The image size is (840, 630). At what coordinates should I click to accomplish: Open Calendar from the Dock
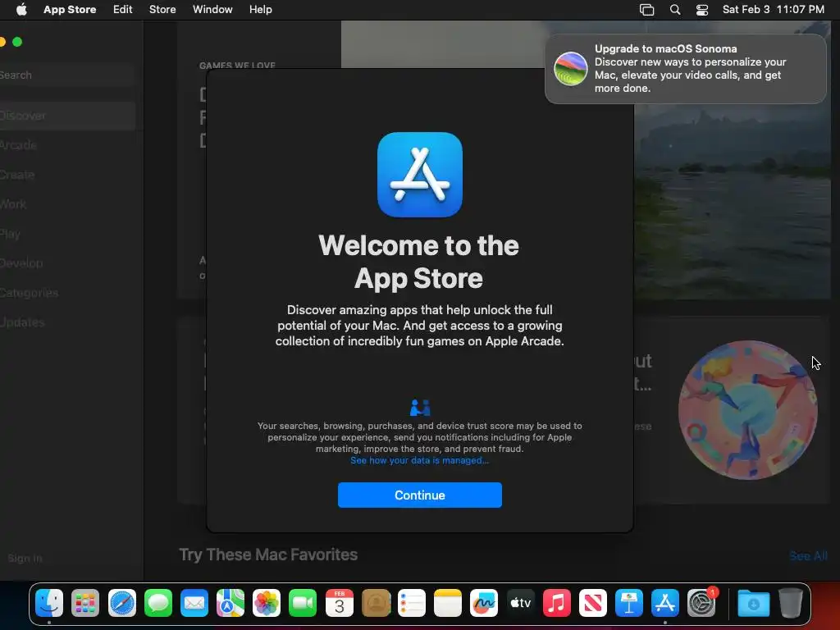tap(339, 603)
